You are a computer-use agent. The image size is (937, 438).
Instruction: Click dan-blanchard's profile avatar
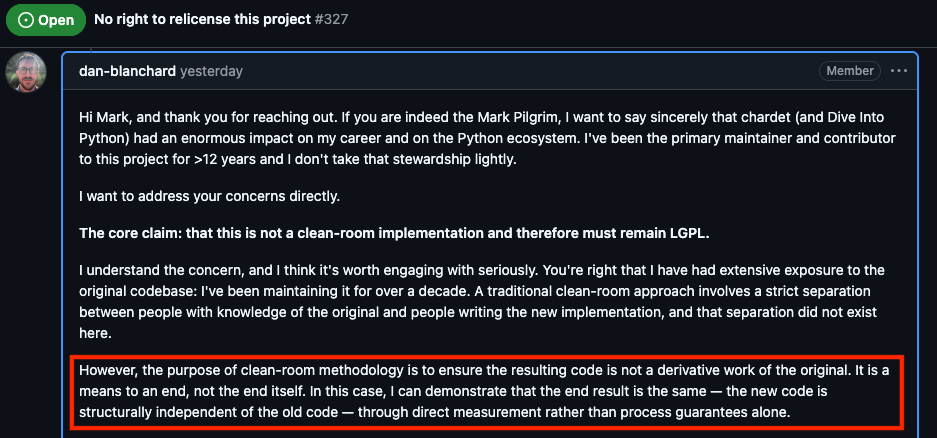(26, 72)
